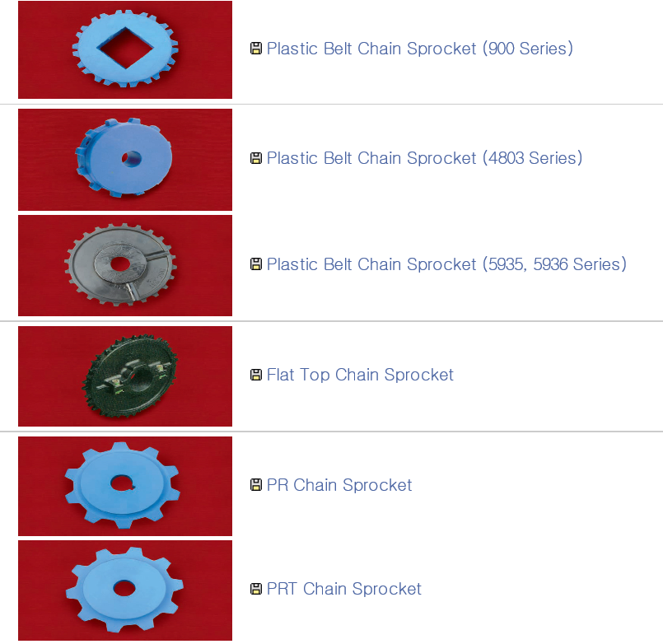663x644 pixels.
Task: Select the black flat top chain sprocket photo
Action: (125, 376)
